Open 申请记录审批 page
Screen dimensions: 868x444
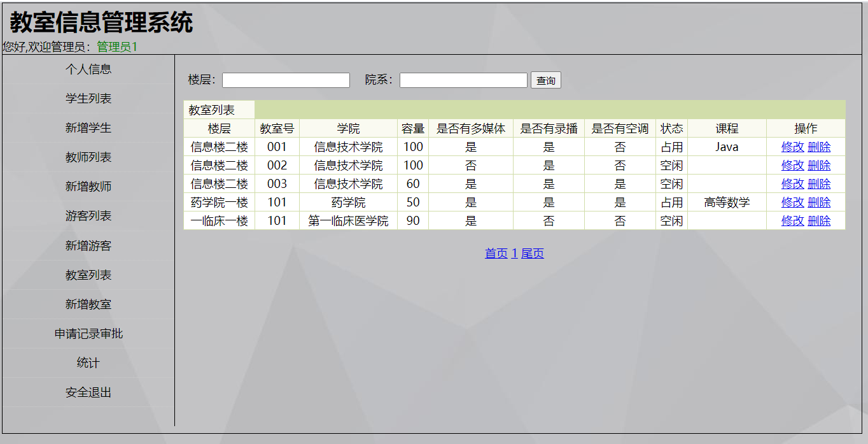click(88, 334)
